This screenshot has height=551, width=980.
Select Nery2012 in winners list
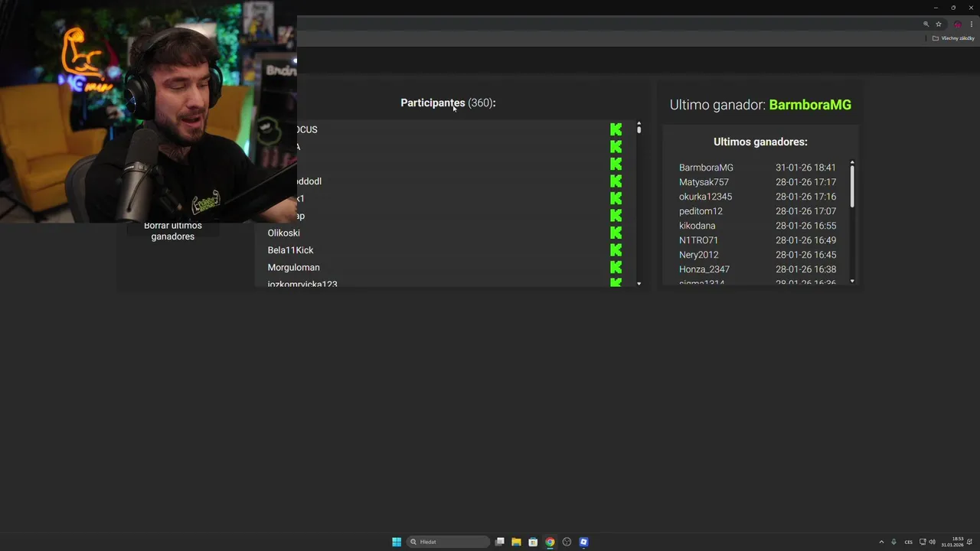click(698, 255)
